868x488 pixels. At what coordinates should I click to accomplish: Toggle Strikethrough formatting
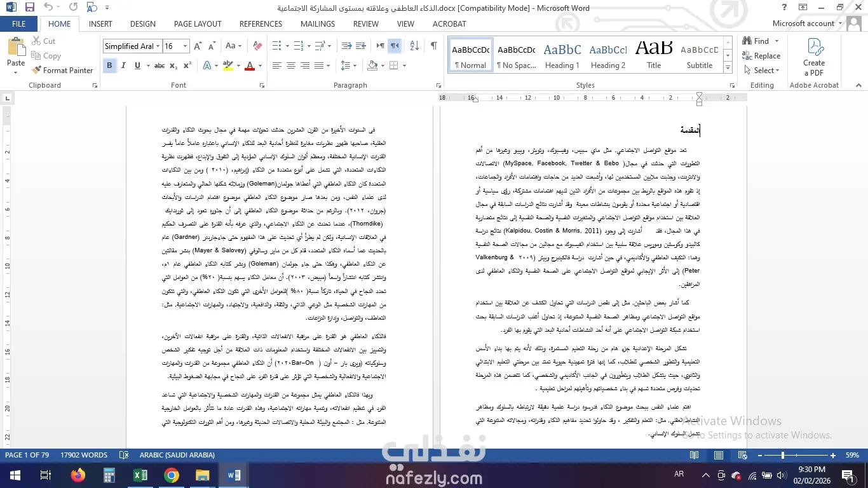pos(159,65)
